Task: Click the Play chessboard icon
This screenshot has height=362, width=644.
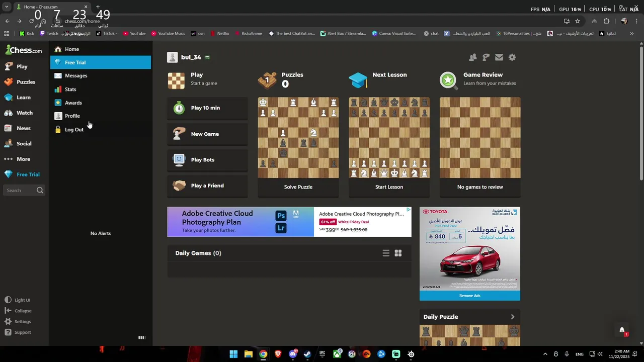Action: [176, 80]
